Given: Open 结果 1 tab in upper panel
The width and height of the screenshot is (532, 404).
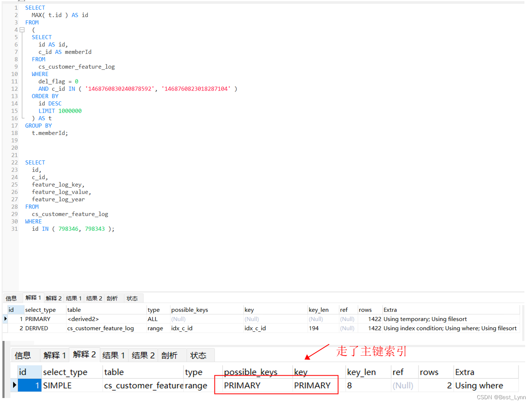Looking at the screenshot, I should click(x=74, y=298).
